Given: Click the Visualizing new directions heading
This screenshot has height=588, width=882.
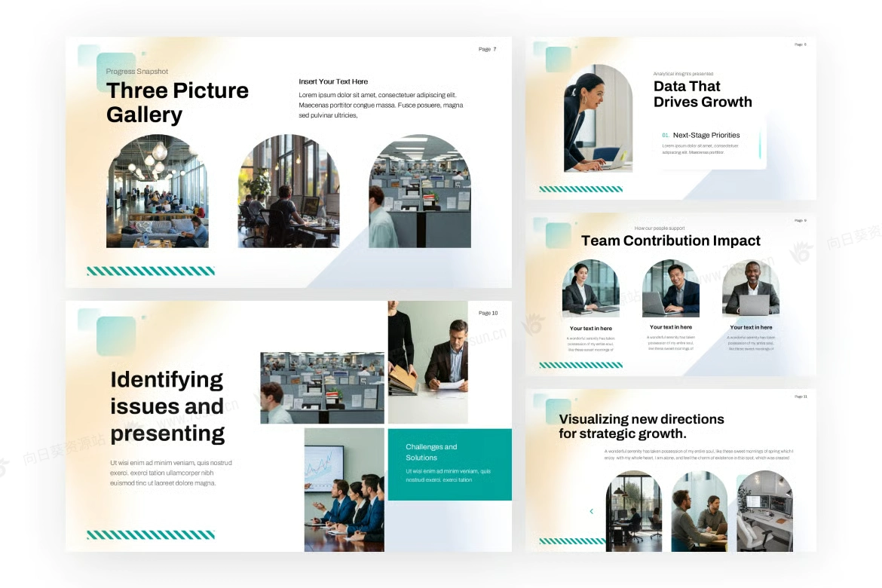Looking at the screenshot, I should point(641,426).
